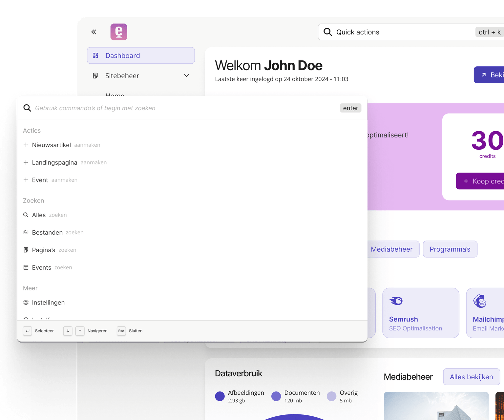Screen dimensions: 504x420
Task: Open the Programma's quick link chip
Action: coord(450,249)
